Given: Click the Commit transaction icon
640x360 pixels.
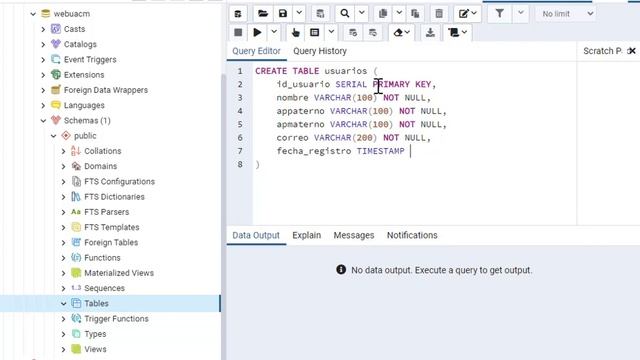Looking at the screenshot, I should (353, 32).
